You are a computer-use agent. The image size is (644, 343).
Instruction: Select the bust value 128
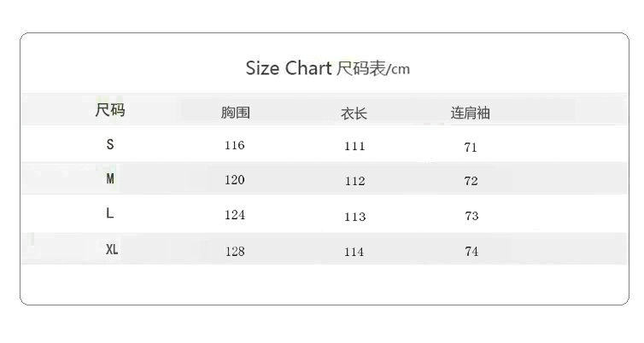tap(234, 251)
